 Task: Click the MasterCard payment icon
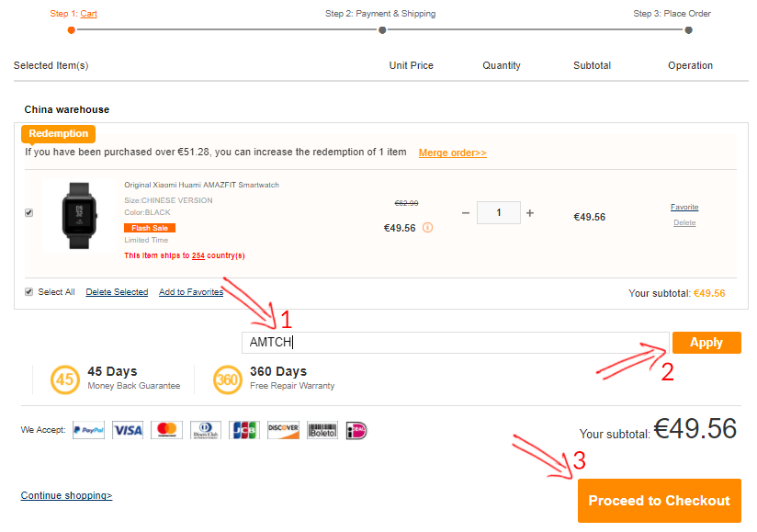tap(166, 430)
